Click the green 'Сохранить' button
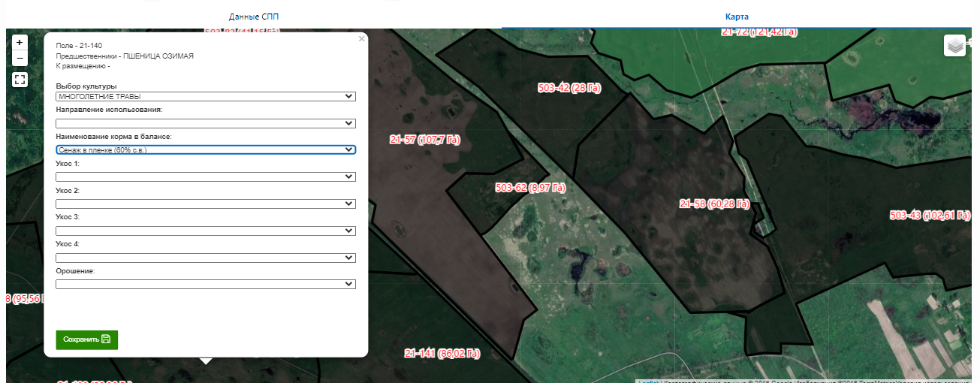Viewport: 980px width, 383px height. point(86,339)
